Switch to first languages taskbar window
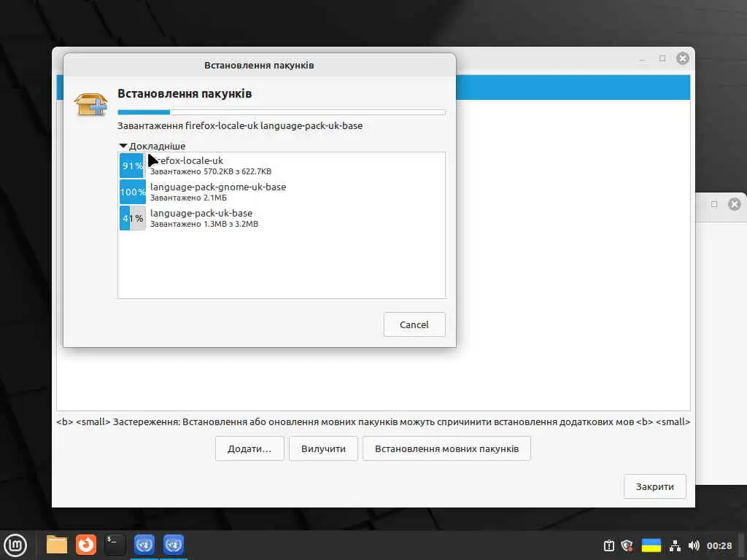This screenshot has width=747, height=560. (x=144, y=545)
